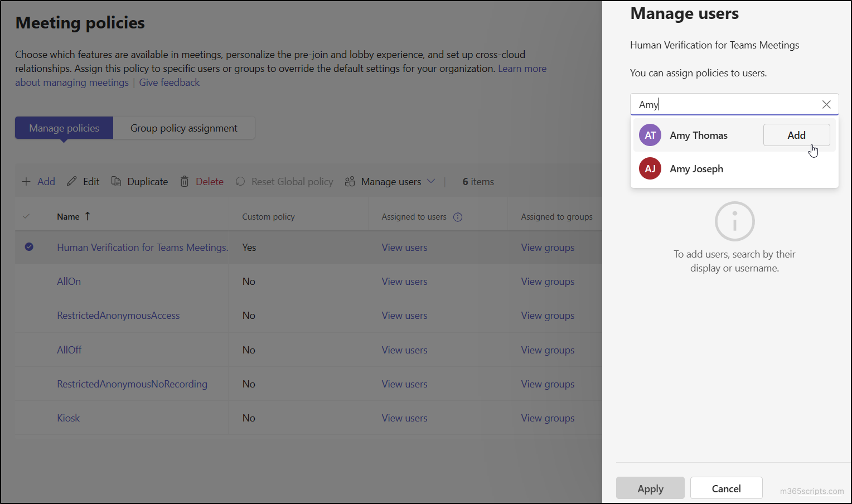The image size is (852, 504).
Task: Click the Apply button
Action: [x=650, y=488]
